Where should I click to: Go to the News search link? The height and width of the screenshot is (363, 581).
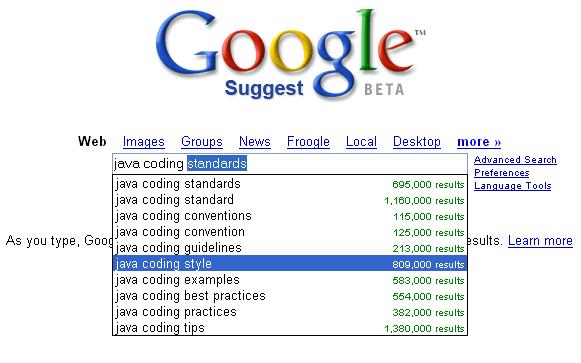click(x=255, y=141)
